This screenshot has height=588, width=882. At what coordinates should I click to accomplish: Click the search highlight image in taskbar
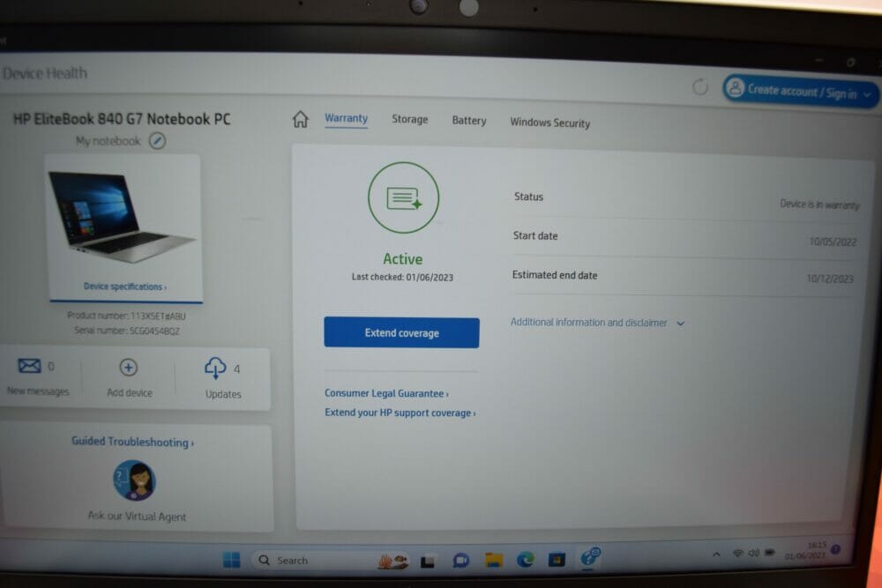(392, 561)
